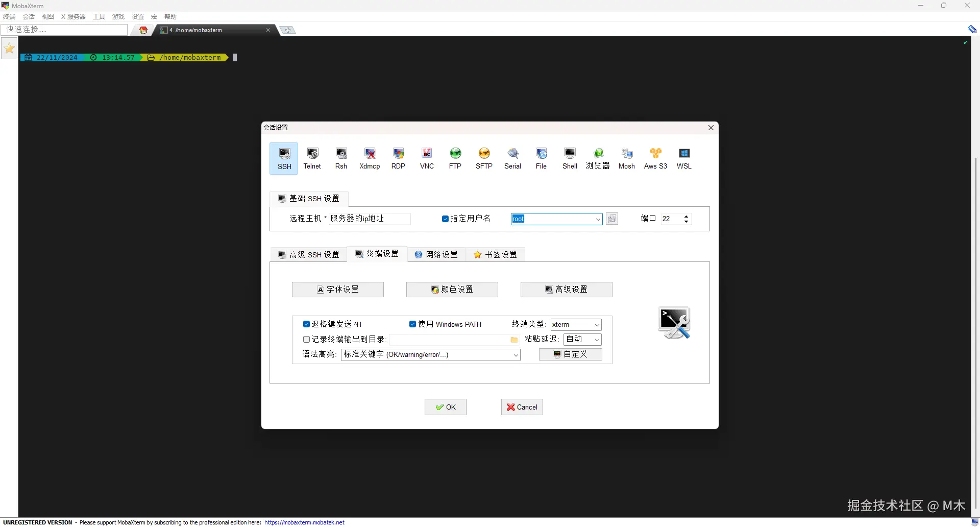Click the 高级设置 button
980x527 pixels.
click(567, 290)
